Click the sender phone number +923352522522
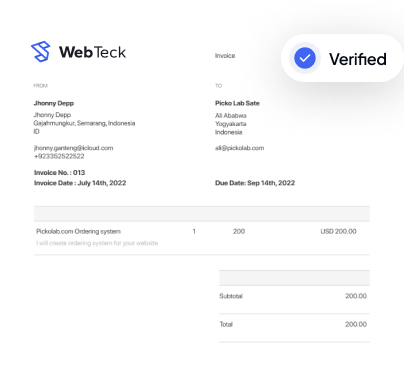The image size is (404, 382). pyautogui.click(x=59, y=156)
